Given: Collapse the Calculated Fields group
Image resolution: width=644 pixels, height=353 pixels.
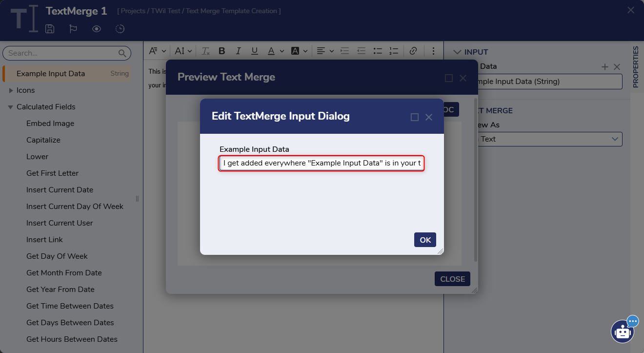Looking at the screenshot, I should (11, 107).
